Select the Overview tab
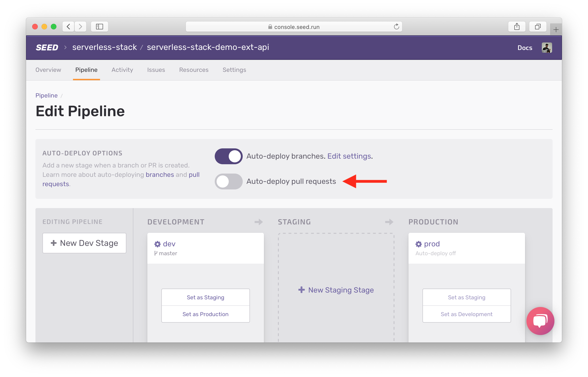 [48, 70]
